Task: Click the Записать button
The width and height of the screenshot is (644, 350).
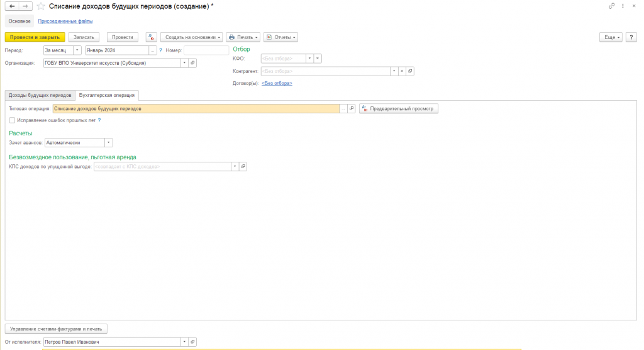Action: click(84, 37)
